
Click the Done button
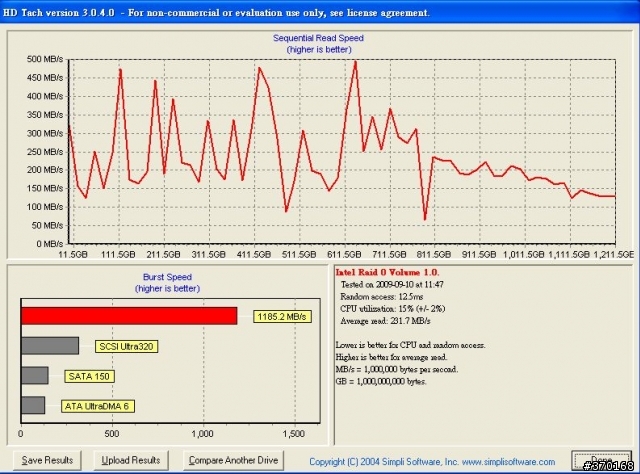601,461
